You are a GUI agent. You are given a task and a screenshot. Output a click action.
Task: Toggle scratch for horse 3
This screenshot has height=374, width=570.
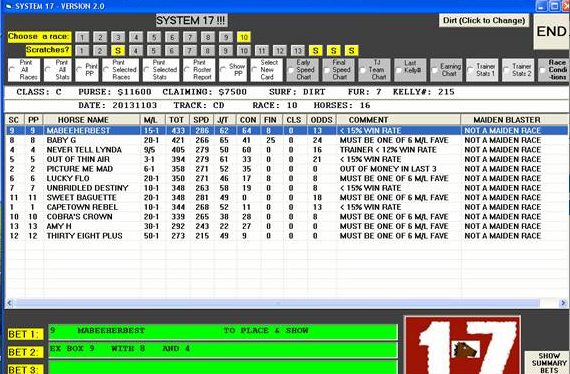pyautogui.click(x=118, y=51)
